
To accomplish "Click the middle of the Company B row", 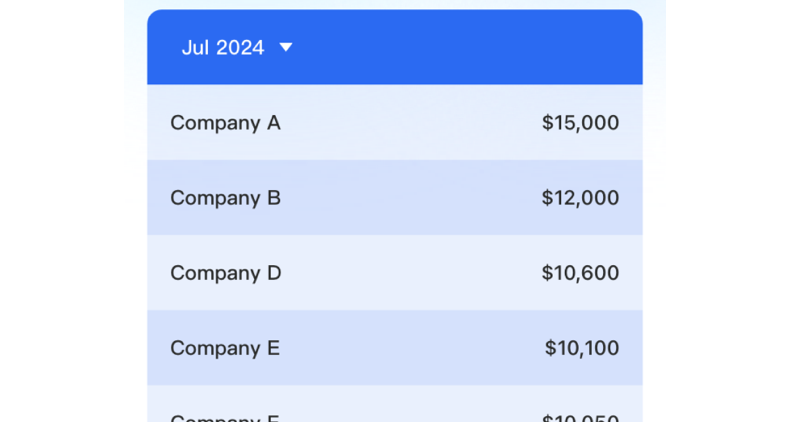I will [x=395, y=198].
